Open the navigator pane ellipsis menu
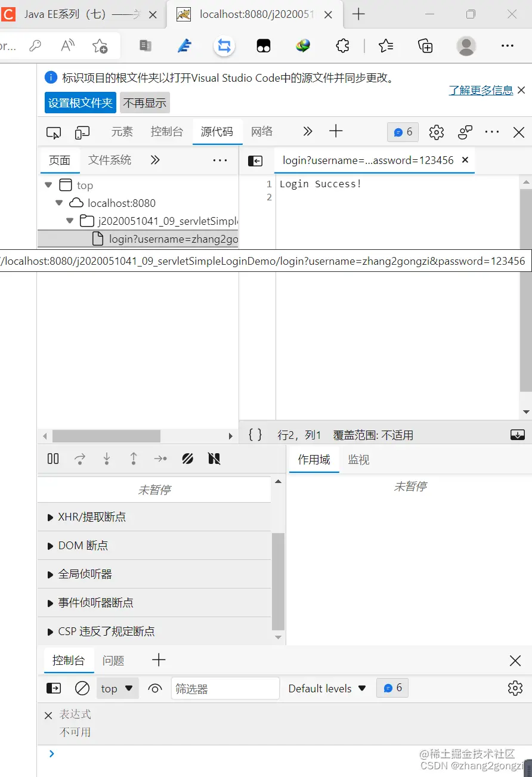This screenshot has width=532, height=777. (220, 160)
